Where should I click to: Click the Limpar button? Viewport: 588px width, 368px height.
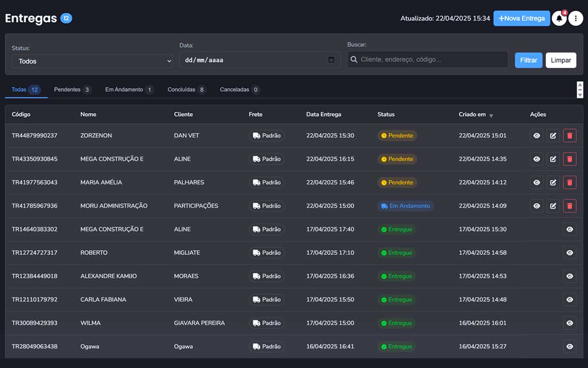coord(561,60)
